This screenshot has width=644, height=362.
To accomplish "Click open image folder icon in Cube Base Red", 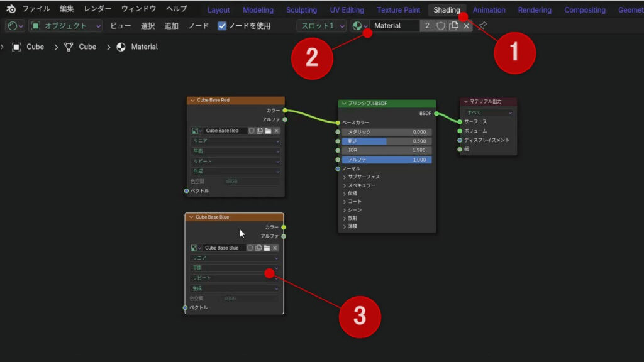I will (268, 131).
